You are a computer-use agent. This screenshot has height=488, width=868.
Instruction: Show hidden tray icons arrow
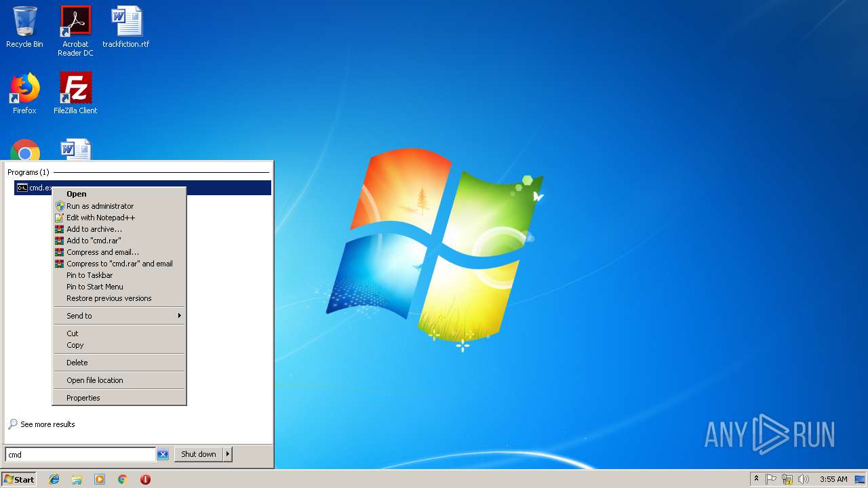756,479
